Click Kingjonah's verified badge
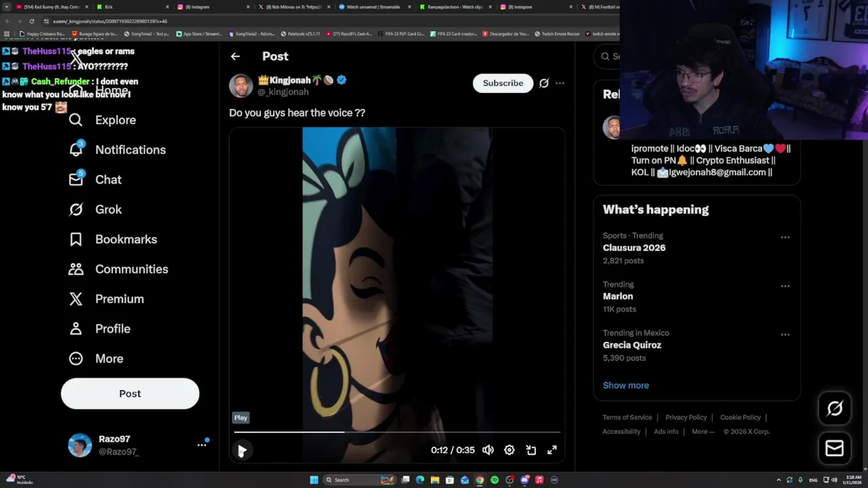Image resolution: width=868 pixels, height=488 pixels. (342, 80)
